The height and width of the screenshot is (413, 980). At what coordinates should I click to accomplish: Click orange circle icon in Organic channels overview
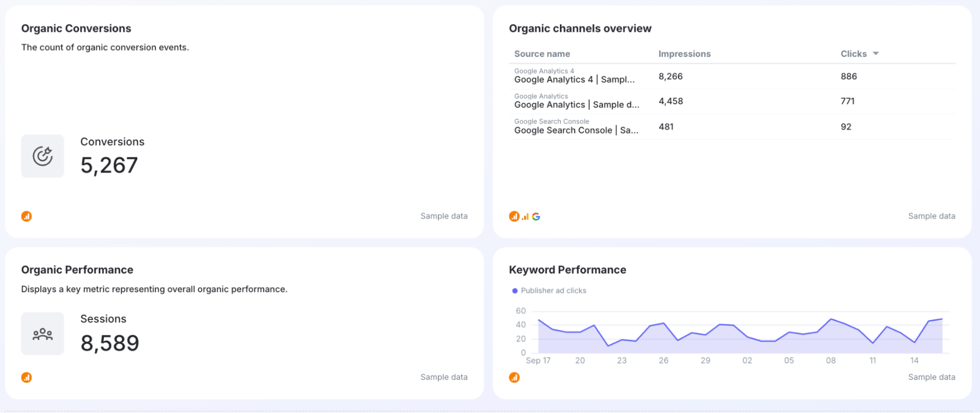point(514,217)
